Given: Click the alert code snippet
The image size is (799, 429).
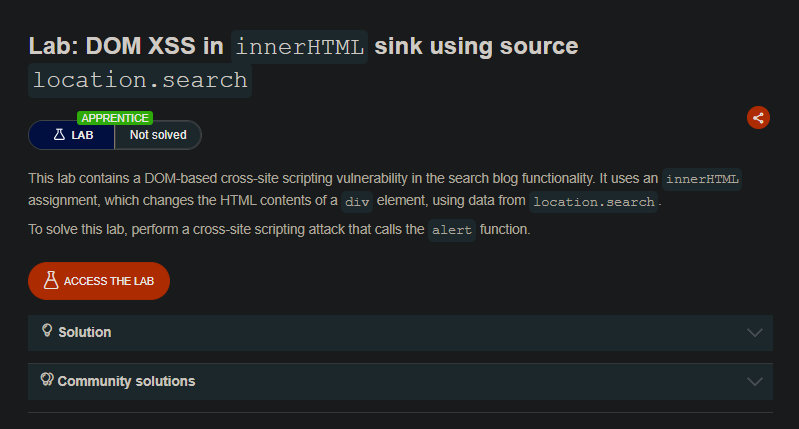Looking at the screenshot, I should (x=452, y=230).
